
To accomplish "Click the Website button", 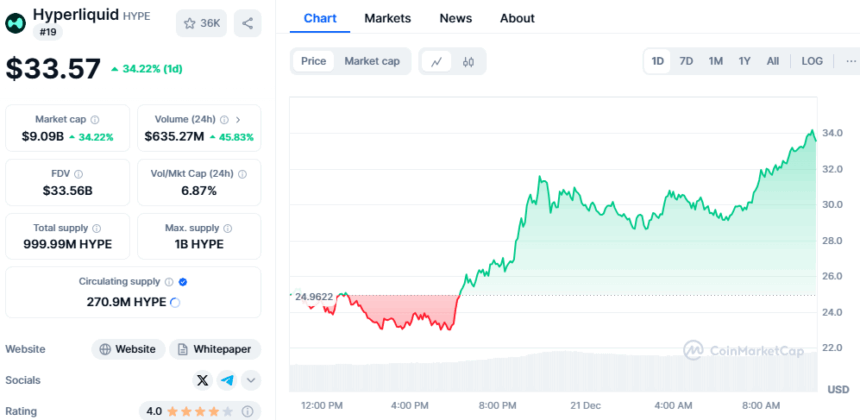I will pyautogui.click(x=129, y=349).
